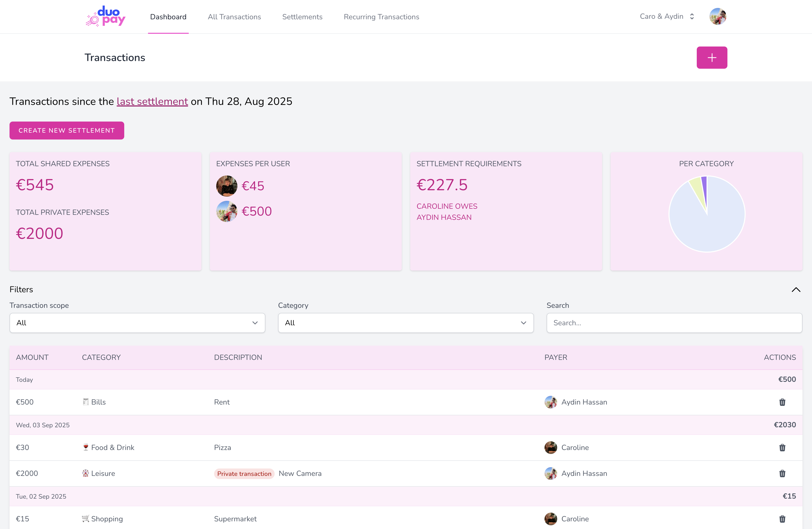This screenshot has width=812, height=529.
Task: Open the Caro & Aydin account switcher
Action: [x=666, y=16]
